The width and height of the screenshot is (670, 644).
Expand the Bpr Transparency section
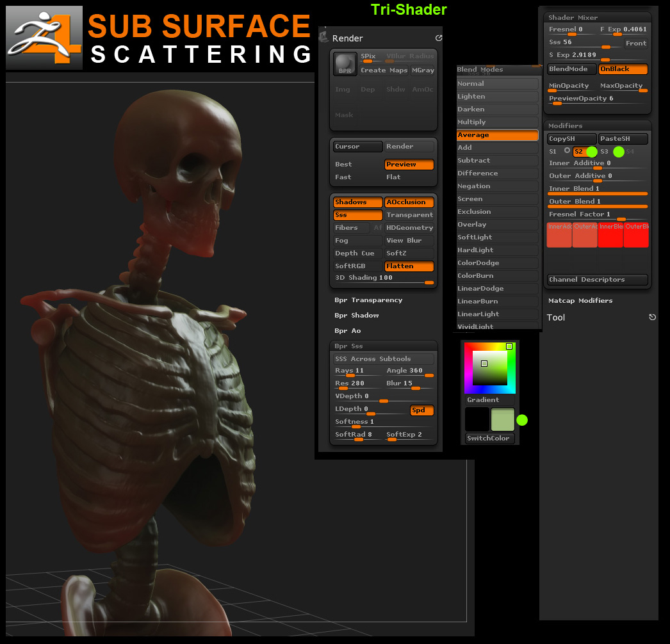pos(368,300)
